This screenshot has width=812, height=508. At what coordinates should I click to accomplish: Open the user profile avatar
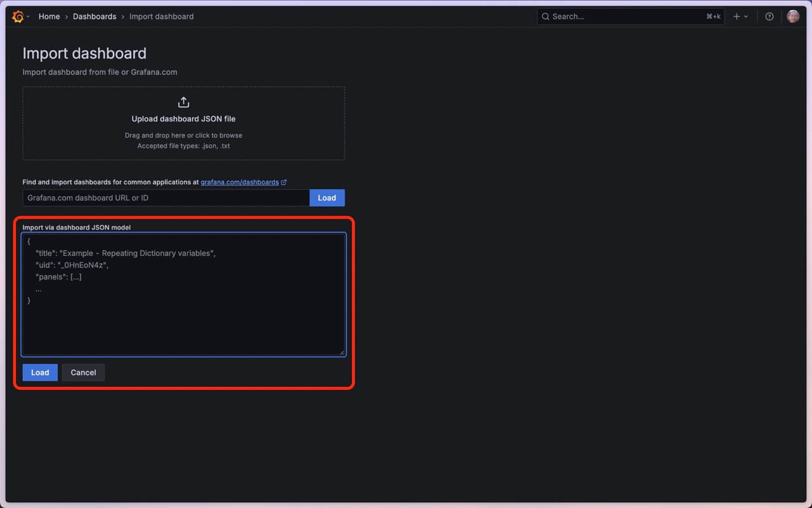793,17
